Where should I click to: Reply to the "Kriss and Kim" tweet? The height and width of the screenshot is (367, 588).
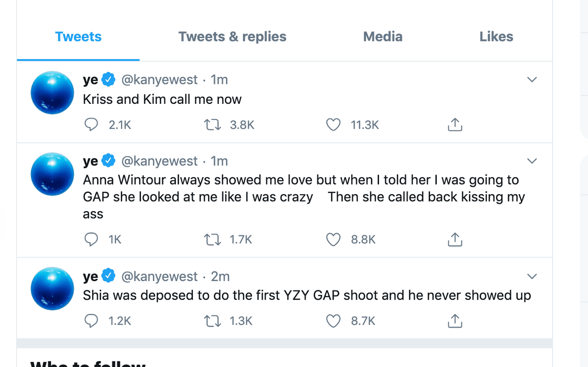pyautogui.click(x=91, y=124)
